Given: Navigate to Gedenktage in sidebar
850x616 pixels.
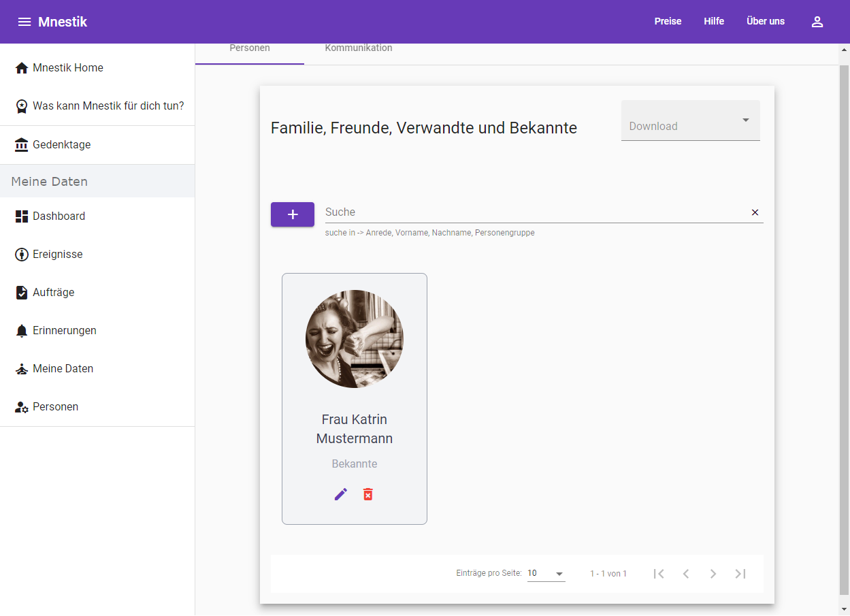Looking at the screenshot, I should pos(61,145).
